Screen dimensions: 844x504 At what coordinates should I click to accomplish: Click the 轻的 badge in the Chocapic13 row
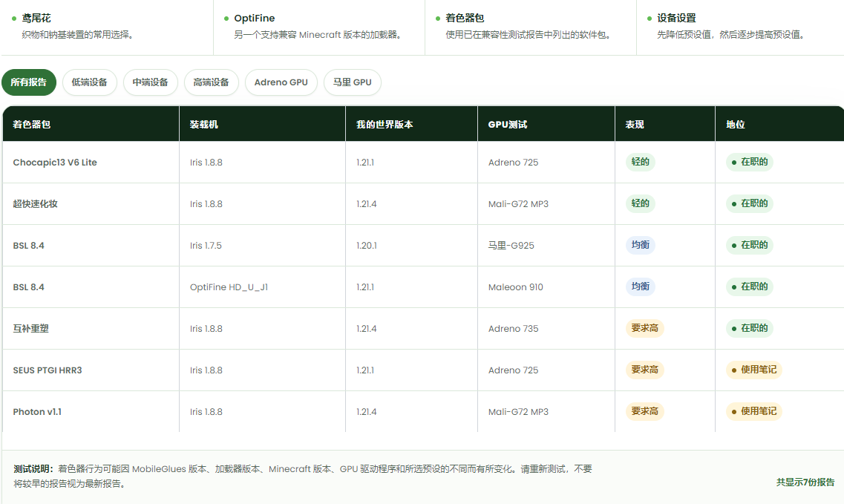pos(640,162)
